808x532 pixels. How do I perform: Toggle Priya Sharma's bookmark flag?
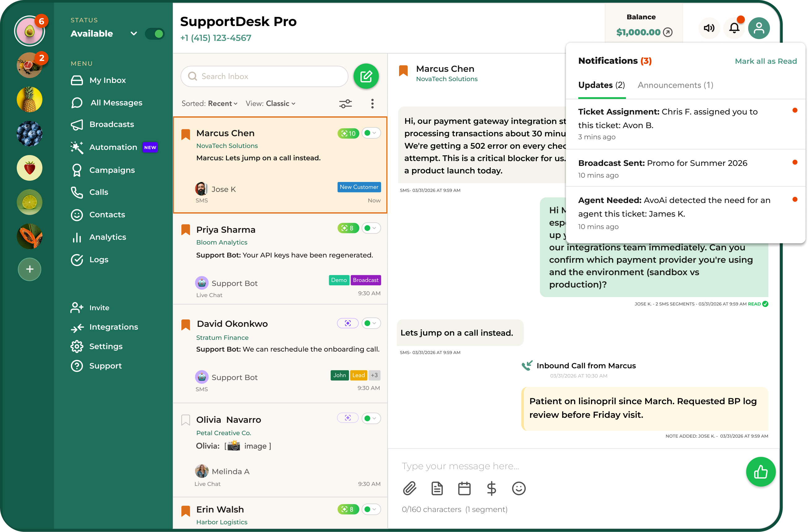coord(185,230)
